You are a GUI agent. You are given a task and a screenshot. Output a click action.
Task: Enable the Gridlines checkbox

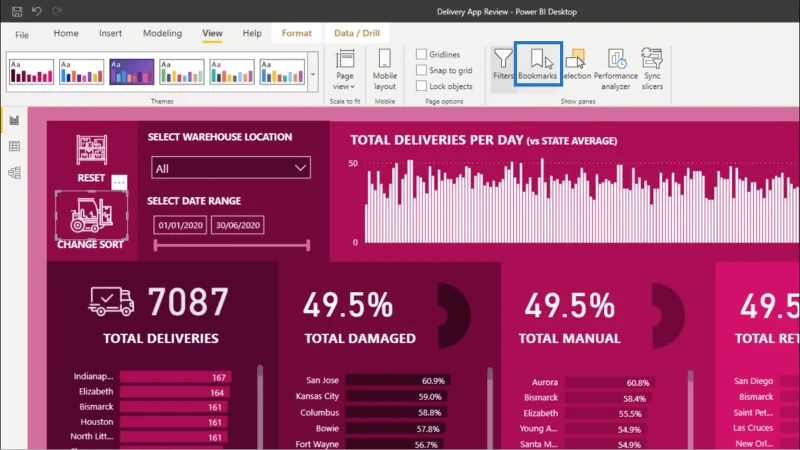421,54
